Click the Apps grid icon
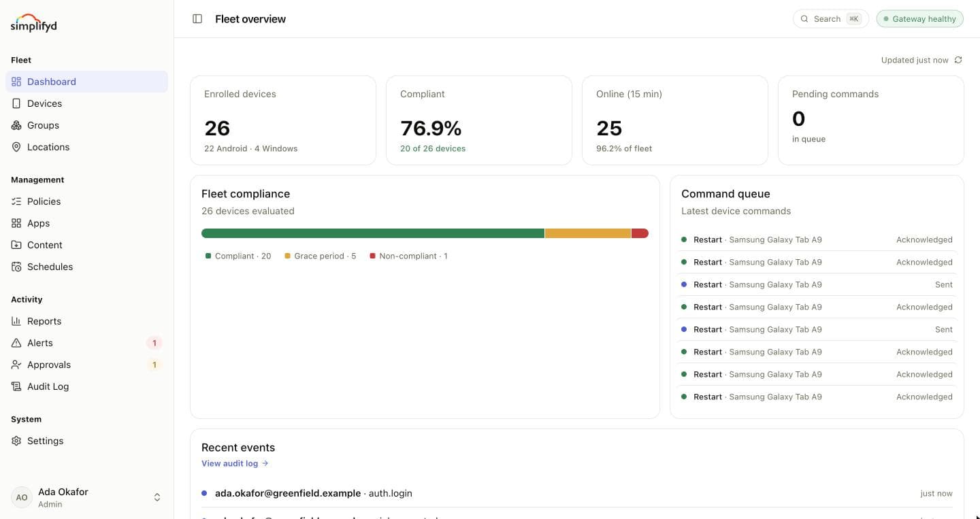This screenshot has width=980, height=519. pos(16,223)
